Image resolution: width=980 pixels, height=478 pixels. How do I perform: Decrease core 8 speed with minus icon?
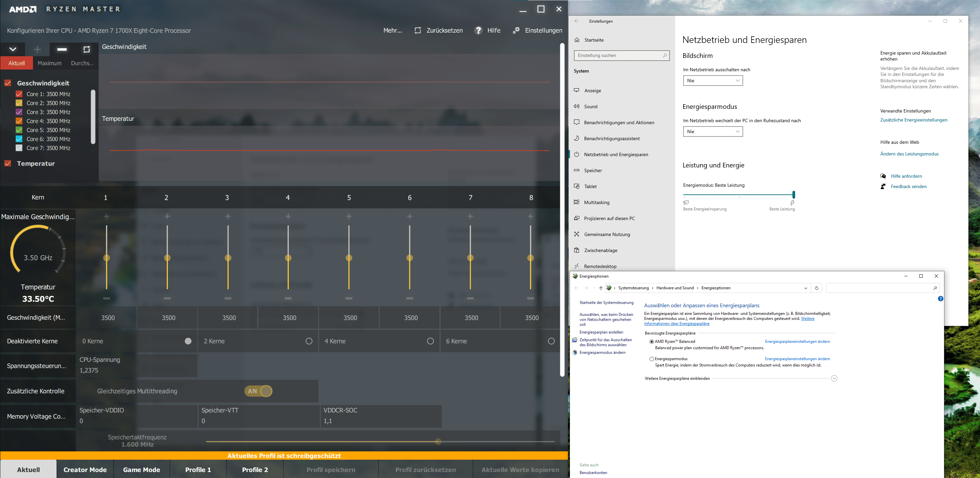(x=530, y=299)
